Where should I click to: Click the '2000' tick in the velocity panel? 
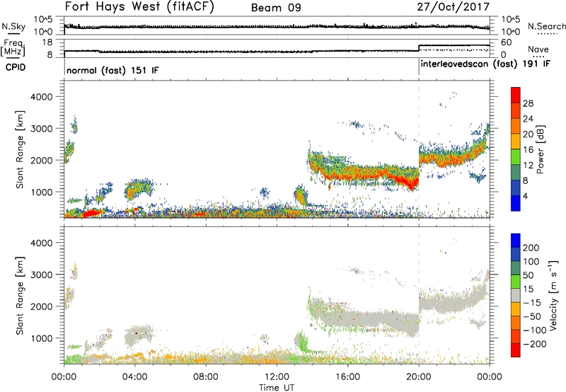(41, 306)
